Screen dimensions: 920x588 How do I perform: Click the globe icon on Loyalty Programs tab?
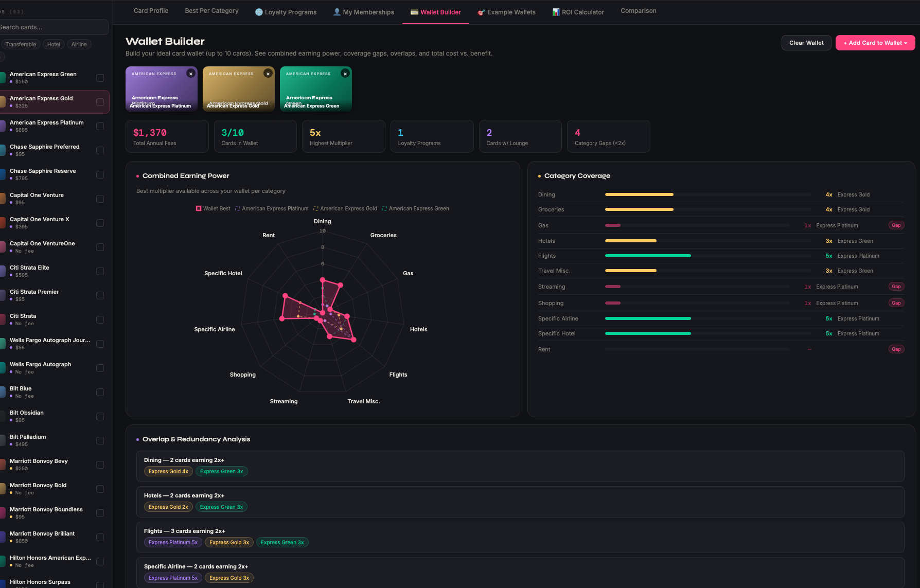(x=259, y=12)
